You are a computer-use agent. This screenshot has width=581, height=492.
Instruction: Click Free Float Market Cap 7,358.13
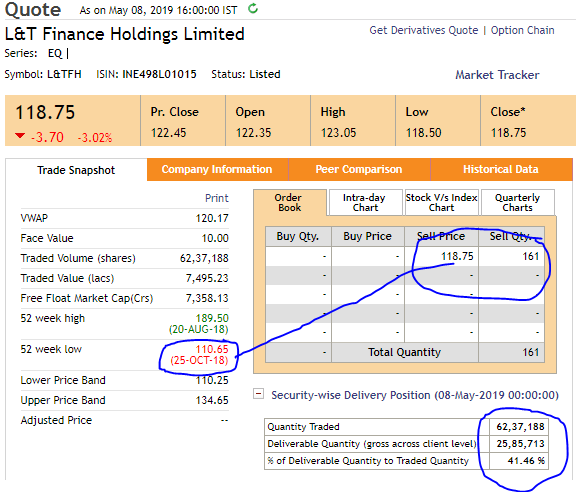click(x=207, y=298)
